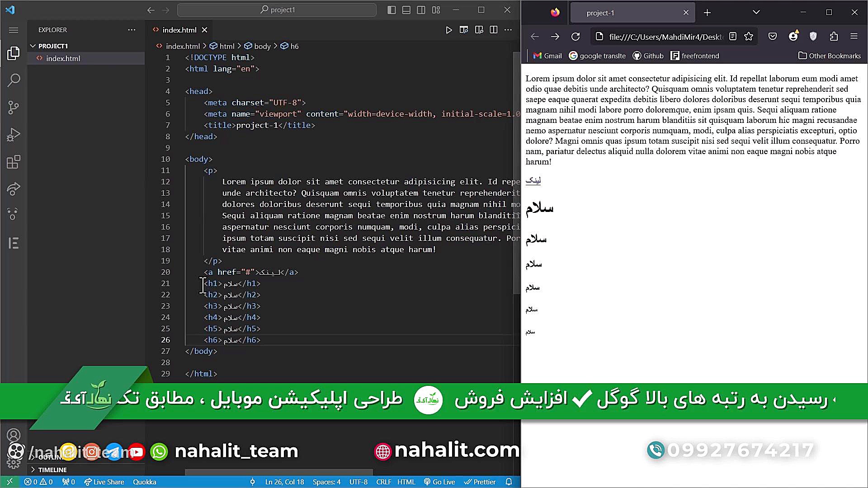Image resolution: width=868 pixels, height=488 pixels.
Task: Open the remote window status icon
Action: click(10, 482)
